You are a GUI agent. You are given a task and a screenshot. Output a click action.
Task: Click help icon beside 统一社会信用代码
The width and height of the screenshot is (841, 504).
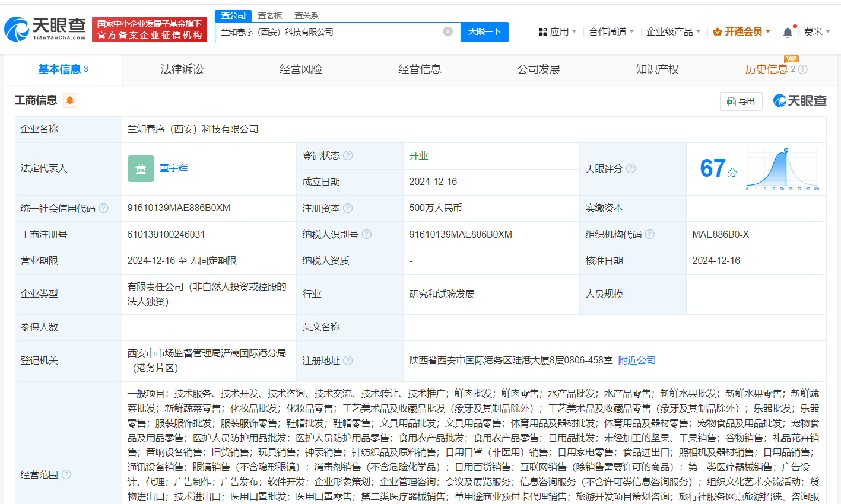(104, 208)
